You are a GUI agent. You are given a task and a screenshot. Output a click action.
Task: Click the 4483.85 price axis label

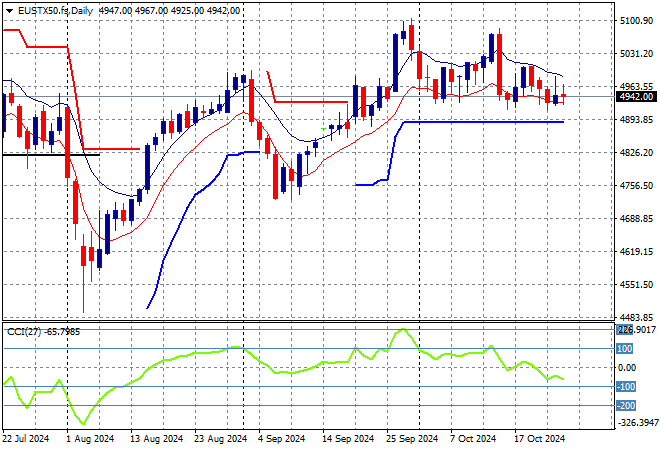(x=635, y=317)
